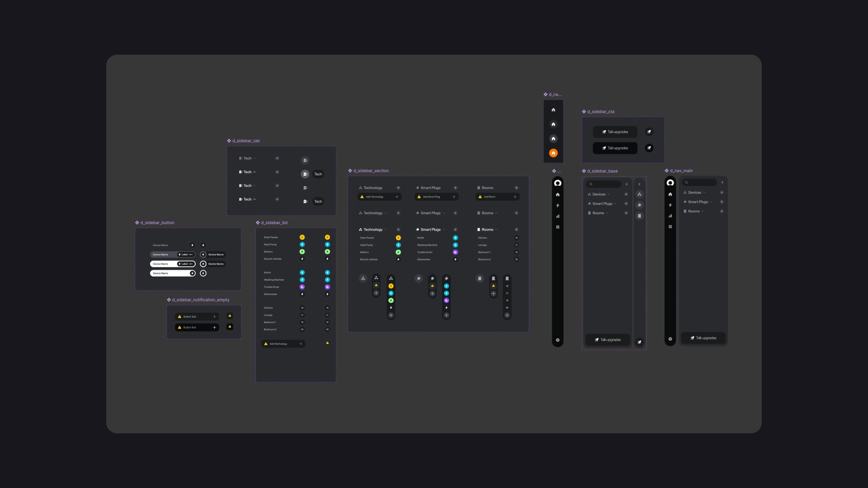Click the warning triangle icon at bottom-right of d_sidebar_list
868x488 pixels.
point(327,343)
